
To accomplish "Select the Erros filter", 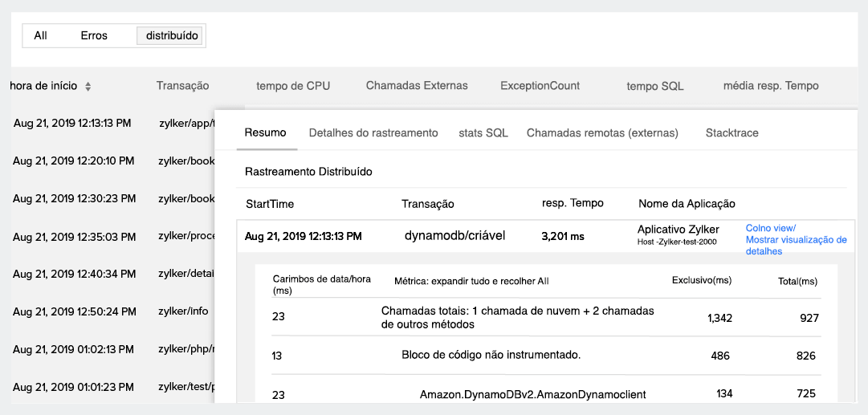I will (94, 36).
